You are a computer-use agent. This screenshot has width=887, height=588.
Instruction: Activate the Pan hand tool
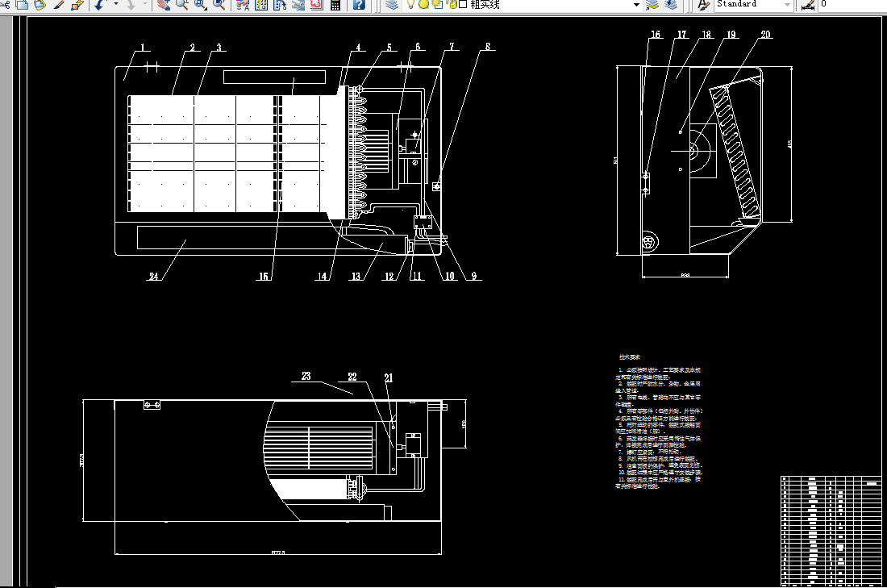164,4
